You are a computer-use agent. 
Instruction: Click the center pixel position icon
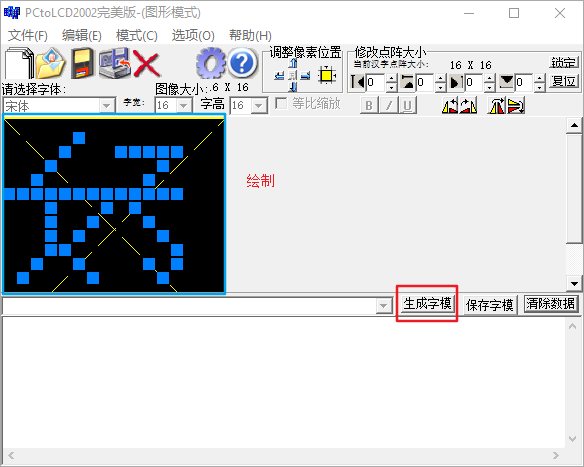(x=293, y=76)
